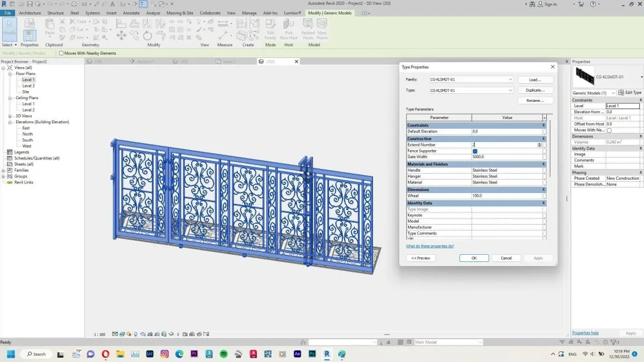
Task: Click the associate button beside Gate Width
Action: tap(545, 157)
